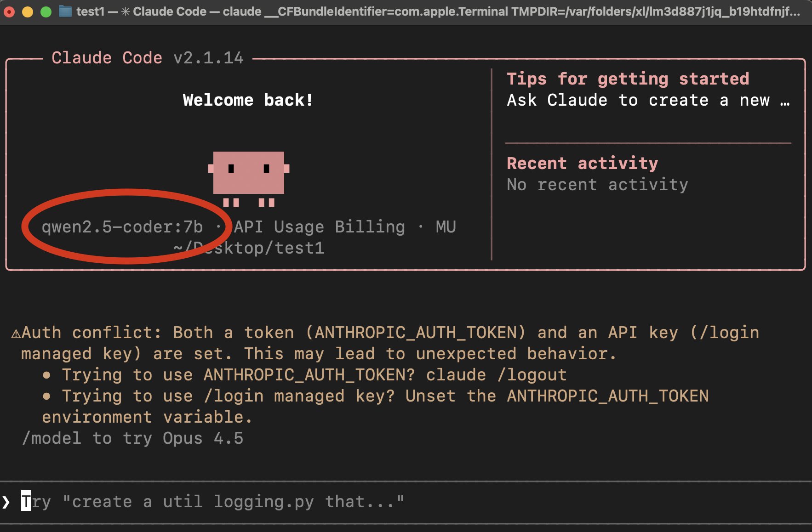Viewport: 812px width, 532px height.
Task: Click the asterisk spinner in window title
Action: (125, 11)
